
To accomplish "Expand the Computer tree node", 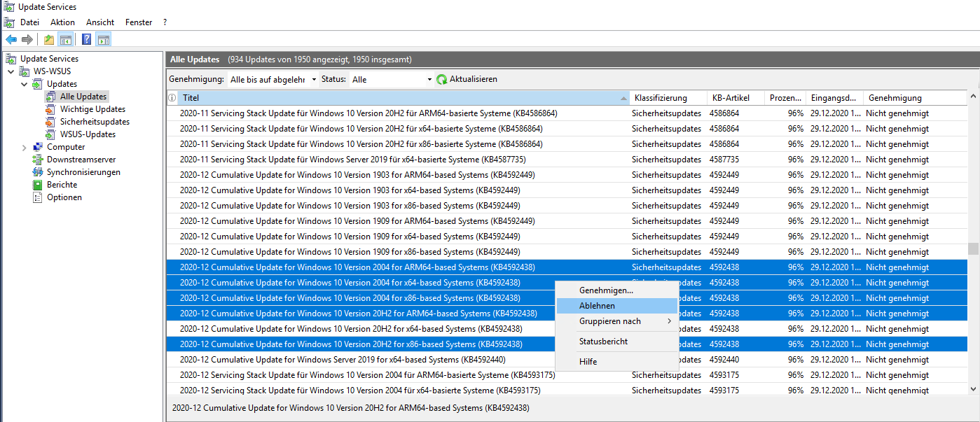I will point(25,147).
